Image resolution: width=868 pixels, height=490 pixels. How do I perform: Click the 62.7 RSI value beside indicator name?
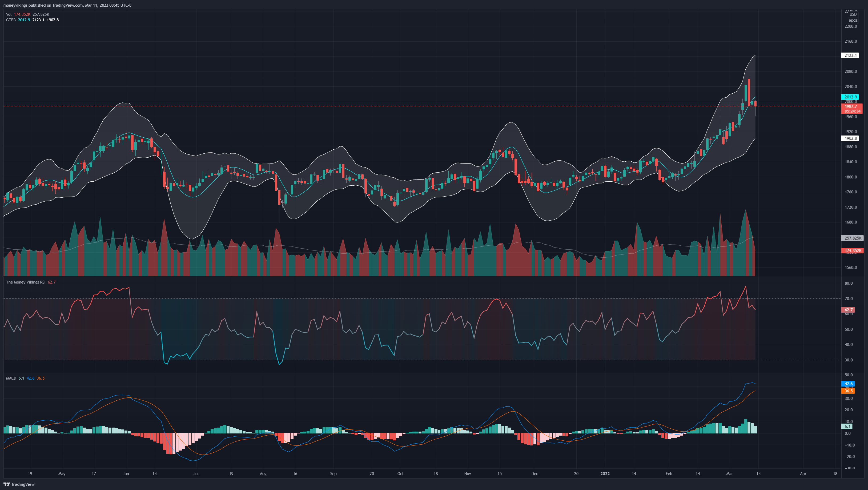(51, 282)
